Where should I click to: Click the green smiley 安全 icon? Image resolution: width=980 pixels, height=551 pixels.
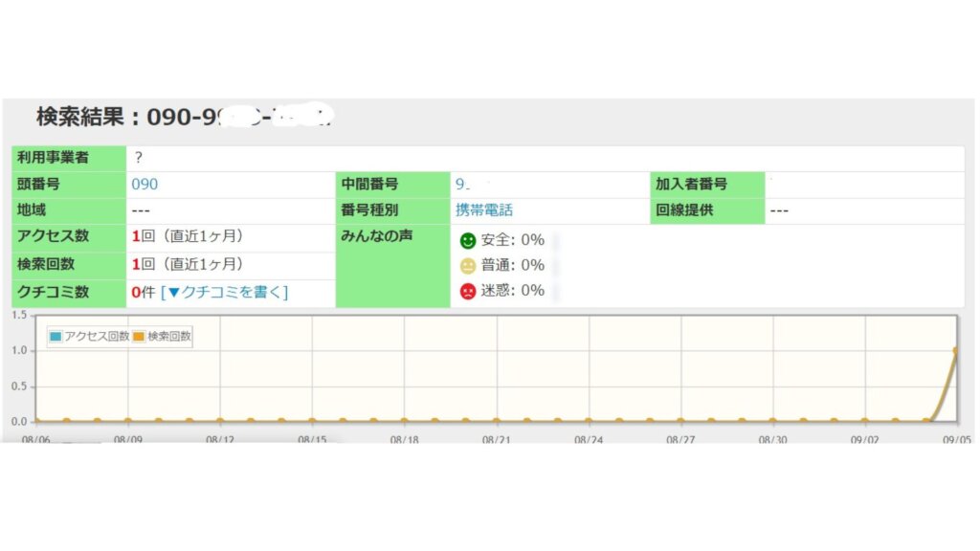coord(468,240)
